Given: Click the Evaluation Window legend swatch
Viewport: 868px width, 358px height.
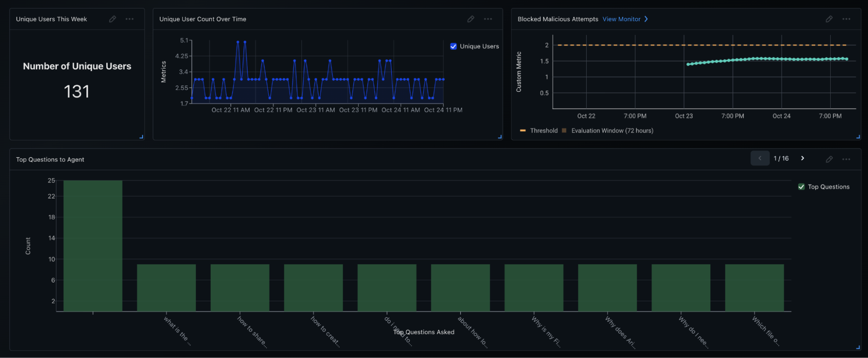Looking at the screenshot, I should click(x=564, y=131).
